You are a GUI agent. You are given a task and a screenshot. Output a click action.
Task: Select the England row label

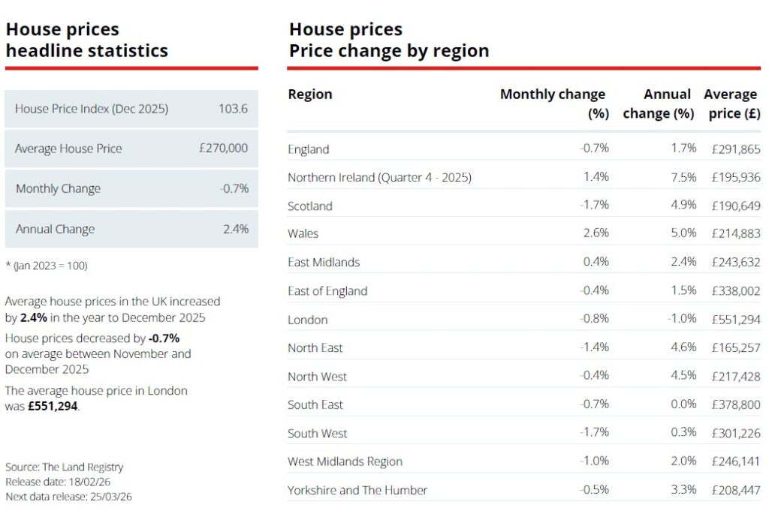pos(309,149)
